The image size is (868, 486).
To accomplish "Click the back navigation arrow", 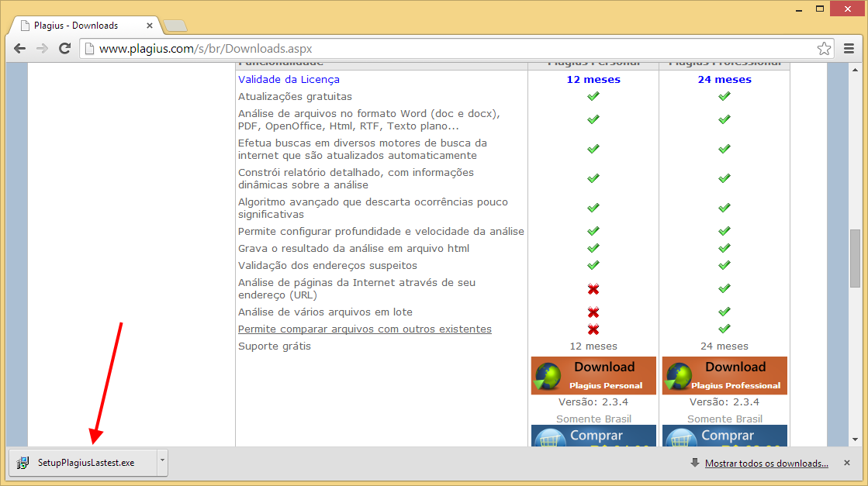I will pyautogui.click(x=19, y=47).
